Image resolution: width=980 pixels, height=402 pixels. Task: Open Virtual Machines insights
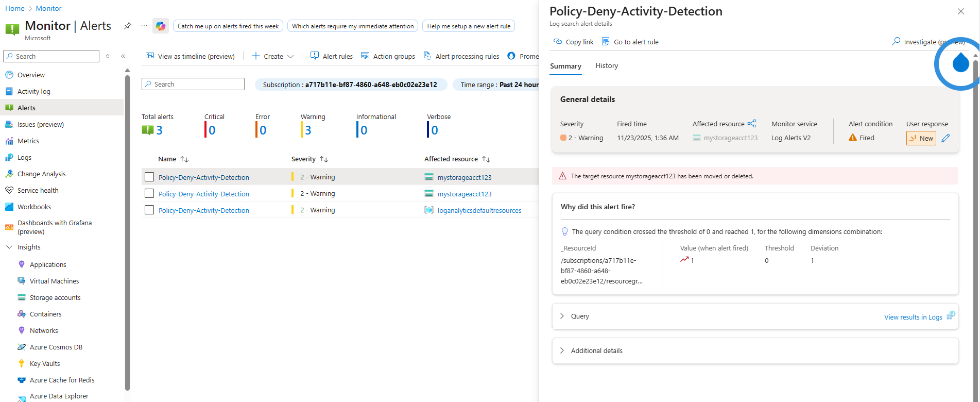click(x=54, y=281)
